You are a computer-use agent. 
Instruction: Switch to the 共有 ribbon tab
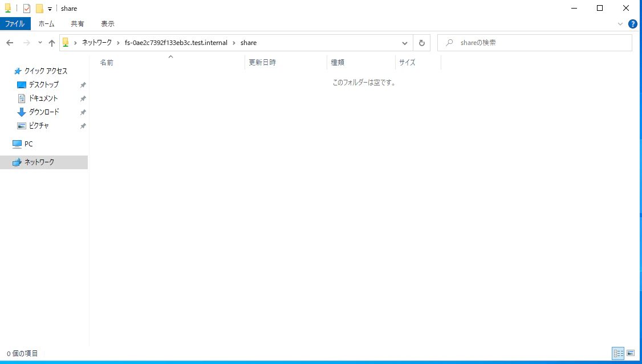click(78, 24)
